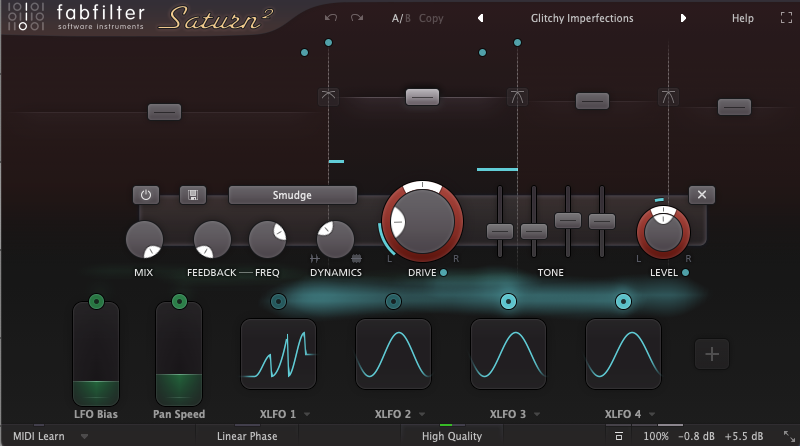Screen dimensions: 800x446
Task: Open the MIDI Learn dropdown arrow
Action: coord(84,436)
